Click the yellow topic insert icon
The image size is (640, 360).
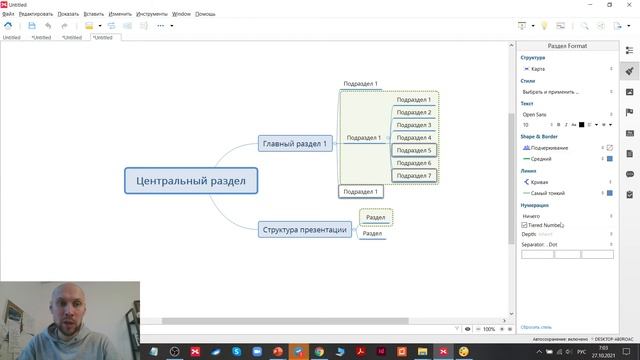(89, 26)
